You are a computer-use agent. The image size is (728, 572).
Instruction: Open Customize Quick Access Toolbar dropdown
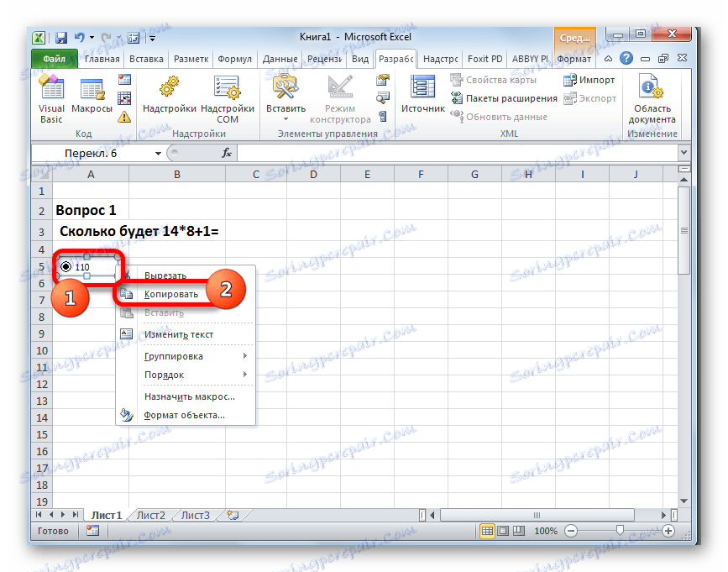[x=152, y=39]
